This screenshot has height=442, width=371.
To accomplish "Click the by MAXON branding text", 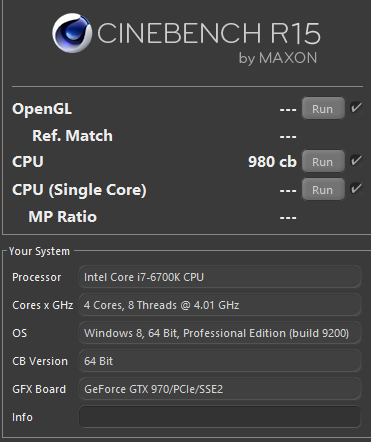I will (x=278, y=58).
